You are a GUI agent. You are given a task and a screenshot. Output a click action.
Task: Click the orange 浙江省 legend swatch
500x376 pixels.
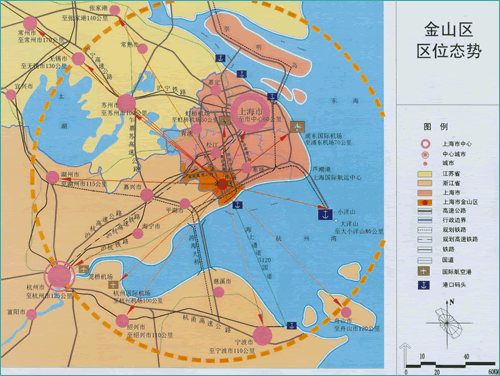click(424, 183)
